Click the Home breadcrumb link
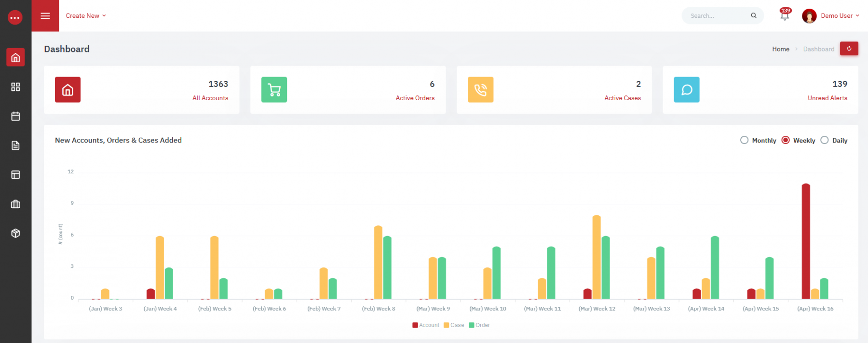The height and width of the screenshot is (343, 868). [x=781, y=49]
